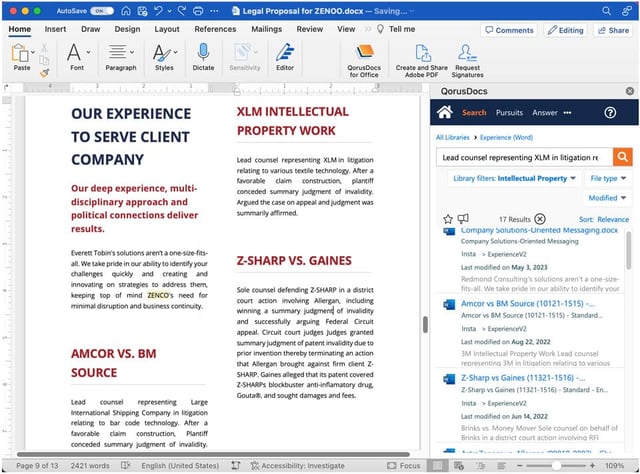640x474 pixels.
Task: Open Amcor vs BM Source result
Action: [x=528, y=303]
